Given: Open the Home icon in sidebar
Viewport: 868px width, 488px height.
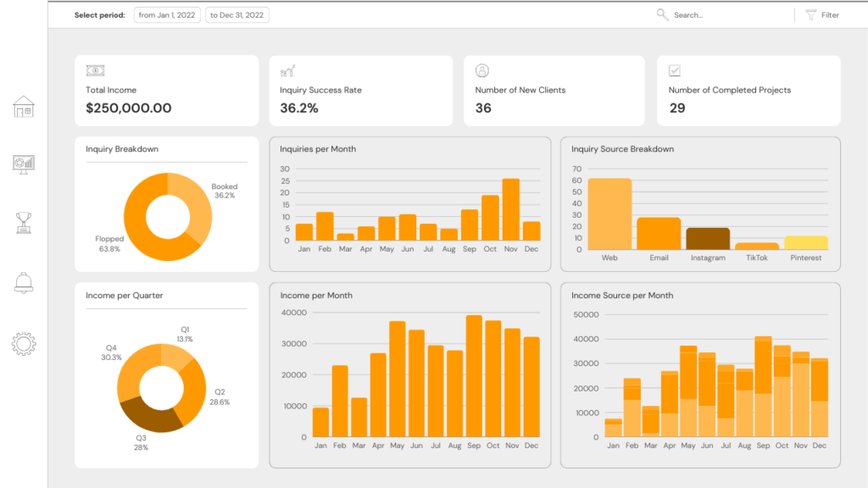Looking at the screenshot, I should (x=24, y=107).
